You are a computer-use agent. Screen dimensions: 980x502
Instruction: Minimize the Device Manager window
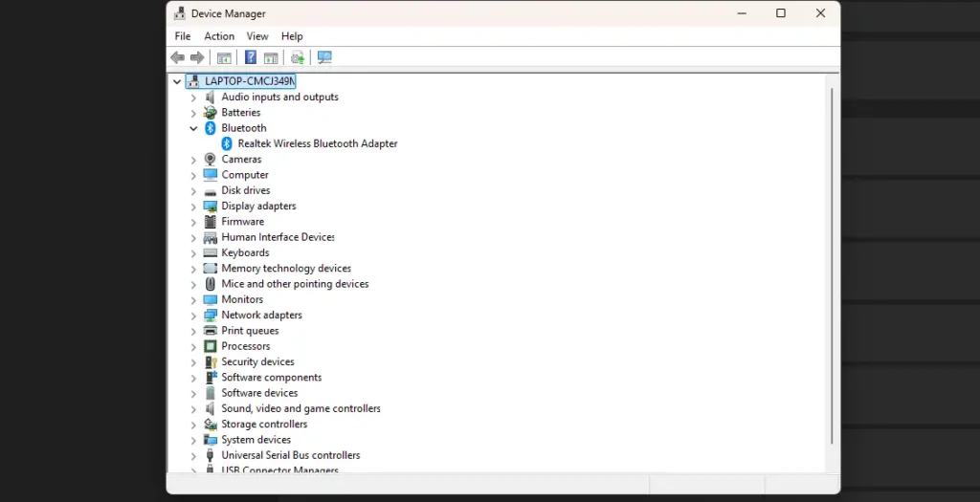pyautogui.click(x=742, y=13)
